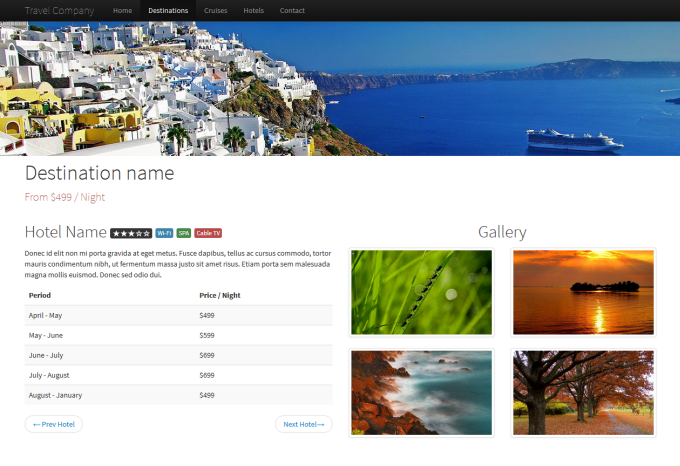Click the Cable TV amenity badge

tap(208, 233)
